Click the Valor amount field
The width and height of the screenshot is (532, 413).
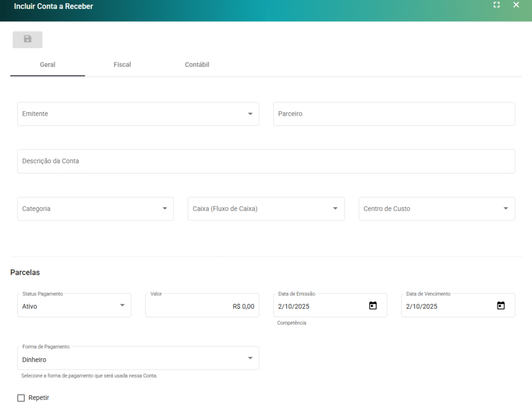coord(202,306)
